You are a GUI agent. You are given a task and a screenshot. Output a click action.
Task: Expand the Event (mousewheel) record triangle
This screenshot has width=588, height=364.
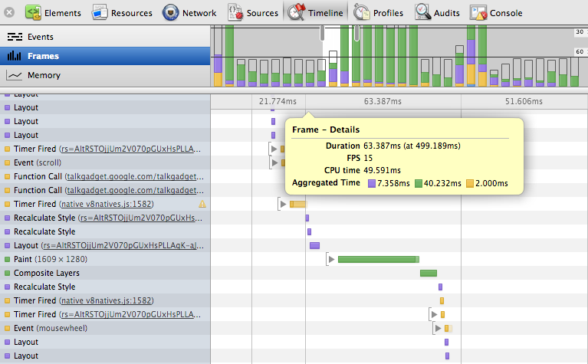click(438, 328)
